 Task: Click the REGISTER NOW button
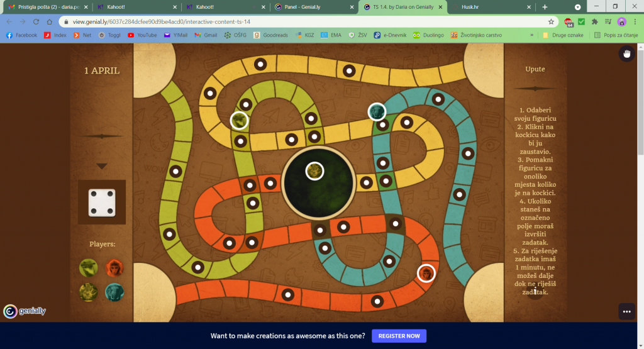coord(399,336)
